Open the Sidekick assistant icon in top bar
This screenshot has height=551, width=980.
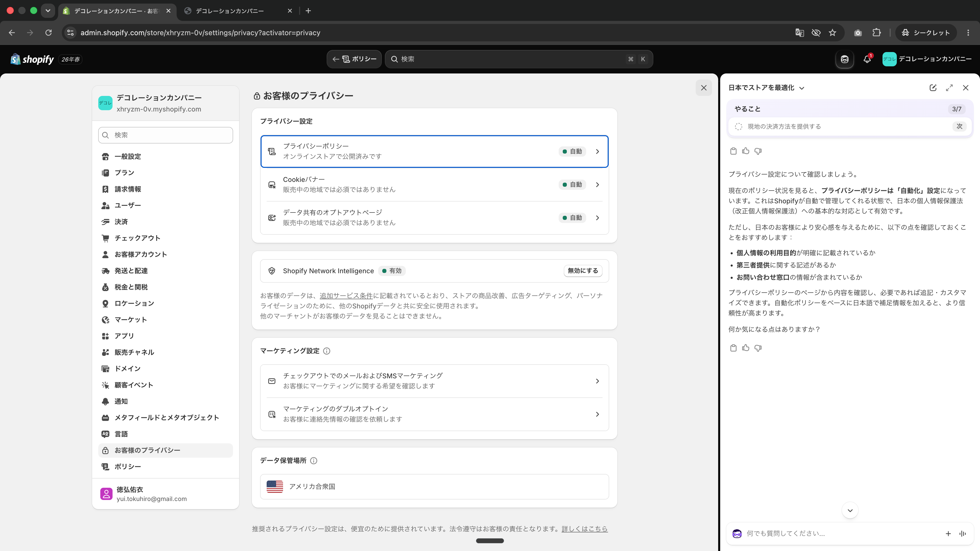click(x=844, y=59)
